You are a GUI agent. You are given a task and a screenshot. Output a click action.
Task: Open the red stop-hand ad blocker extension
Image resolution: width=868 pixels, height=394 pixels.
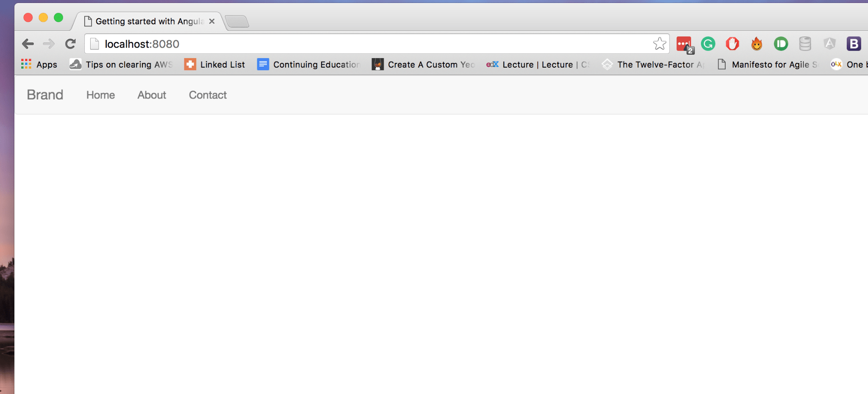point(733,43)
